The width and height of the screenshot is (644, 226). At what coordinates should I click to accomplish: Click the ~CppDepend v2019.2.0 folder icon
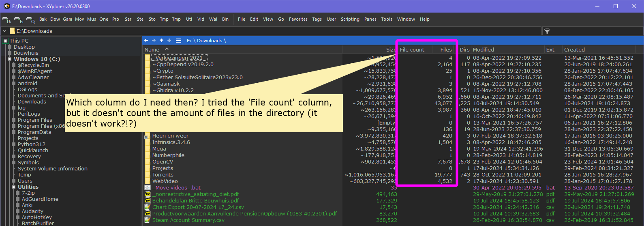click(x=148, y=65)
